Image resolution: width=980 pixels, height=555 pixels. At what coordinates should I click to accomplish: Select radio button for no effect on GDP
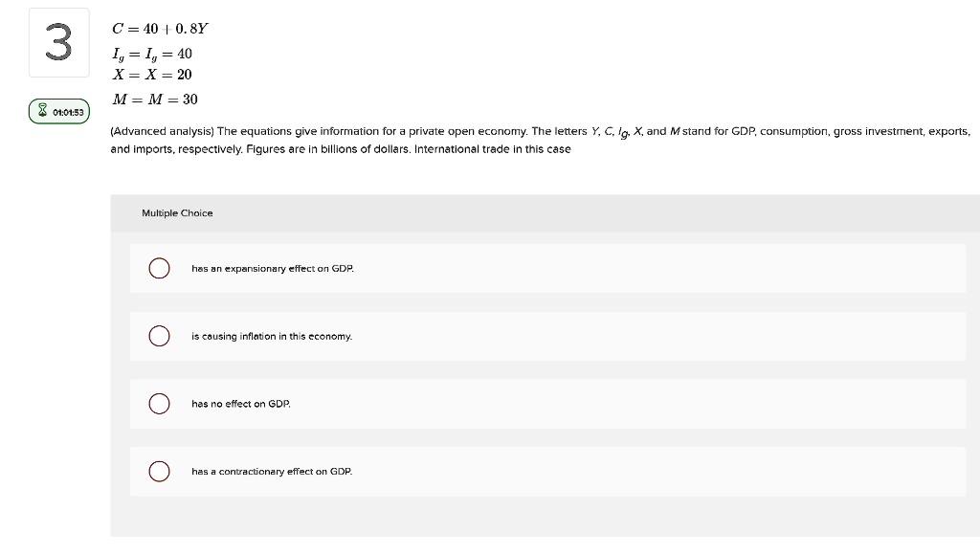pos(160,404)
